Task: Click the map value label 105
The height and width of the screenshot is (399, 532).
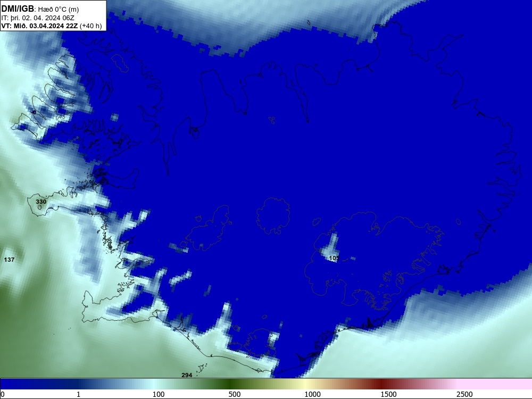Action: [334, 258]
